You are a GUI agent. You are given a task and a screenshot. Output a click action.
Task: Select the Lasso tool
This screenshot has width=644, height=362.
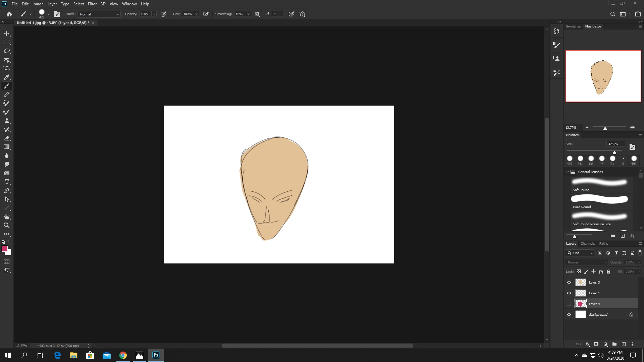click(x=7, y=51)
